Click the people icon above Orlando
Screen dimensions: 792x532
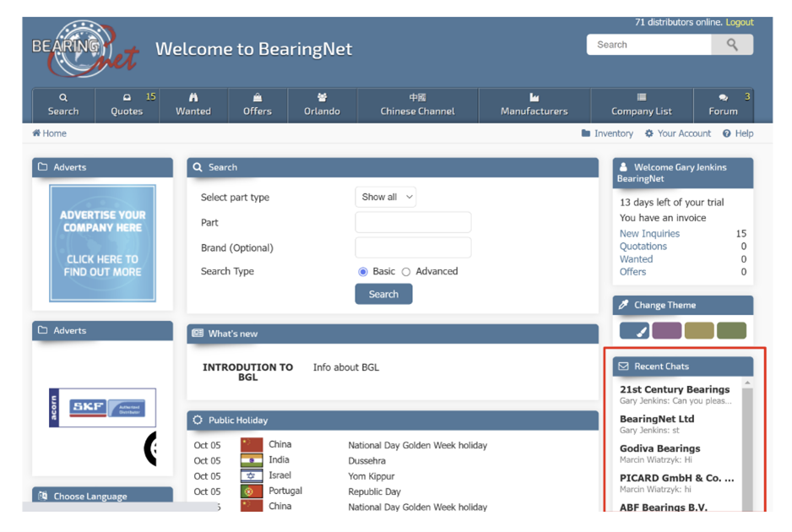tap(322, 97)
